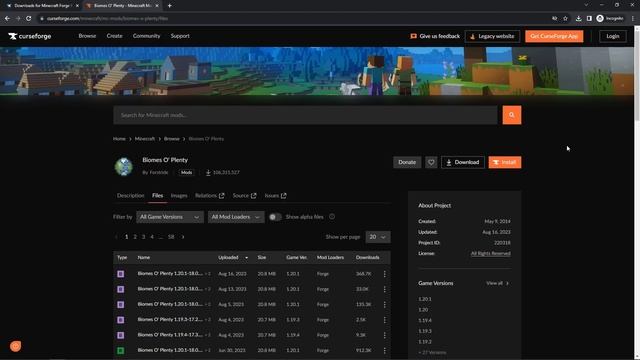Open All Mod Loaders filter dropdown
This screenshot has width=640, height=360.
coord(236,217)
